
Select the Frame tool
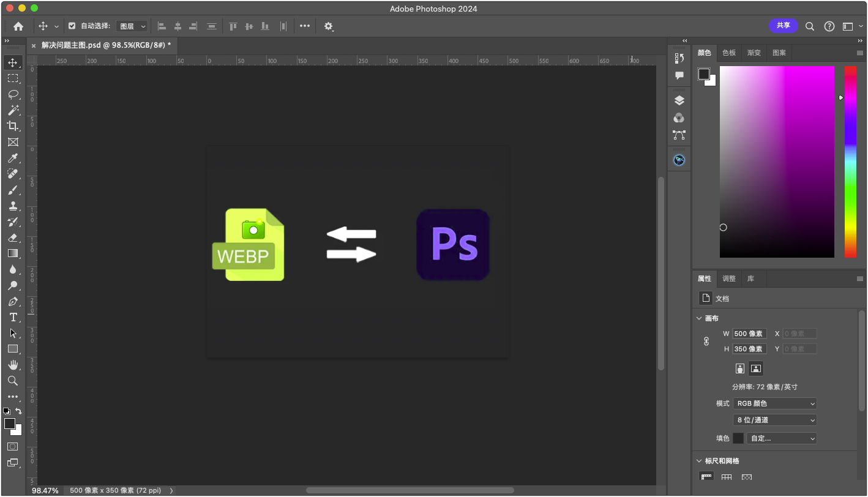[13, 142]
